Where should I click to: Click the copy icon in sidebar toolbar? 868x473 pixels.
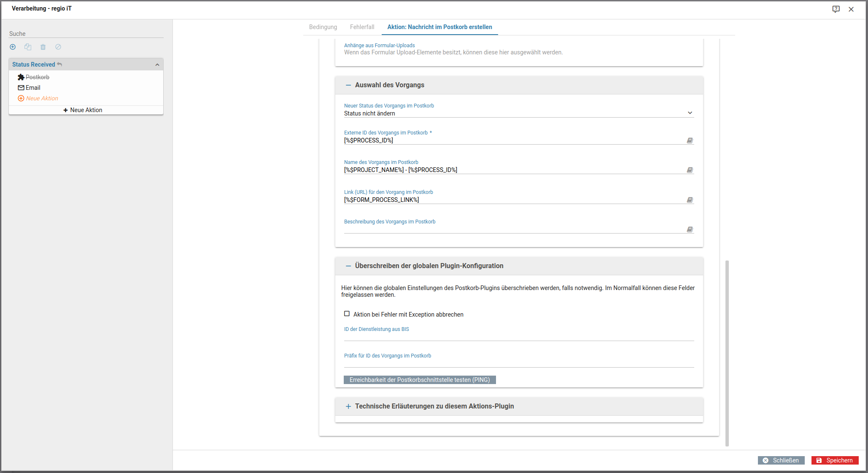pos(28,47)
